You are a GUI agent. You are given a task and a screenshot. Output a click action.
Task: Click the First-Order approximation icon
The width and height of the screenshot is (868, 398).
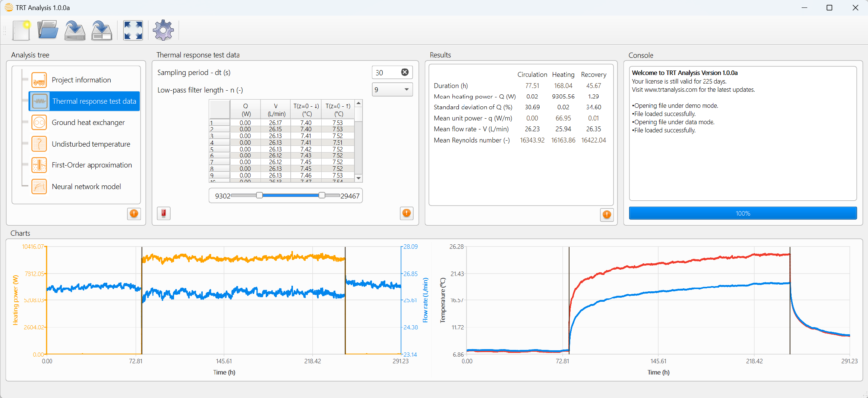coord(39,165)
